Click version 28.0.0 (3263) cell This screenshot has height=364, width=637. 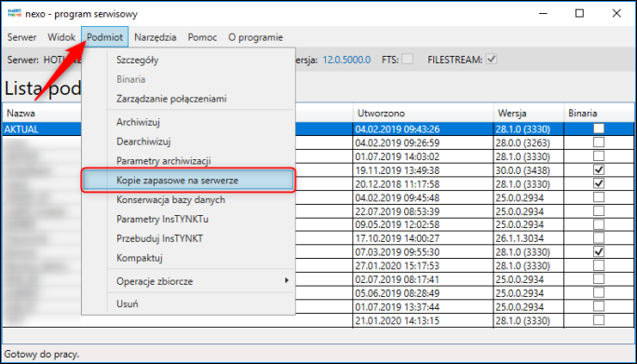(x=529, y=143)
